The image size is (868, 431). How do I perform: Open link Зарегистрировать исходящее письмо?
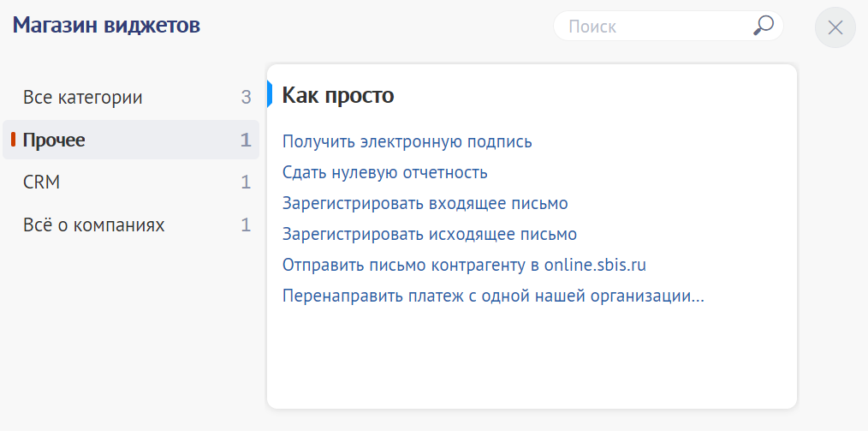(x=430, y=234)
